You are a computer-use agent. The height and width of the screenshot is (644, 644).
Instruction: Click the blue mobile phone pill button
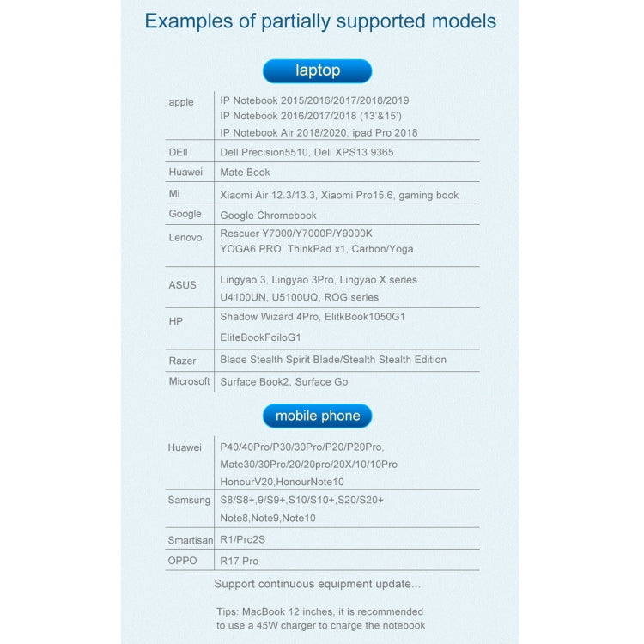click(x=317, y=416)
